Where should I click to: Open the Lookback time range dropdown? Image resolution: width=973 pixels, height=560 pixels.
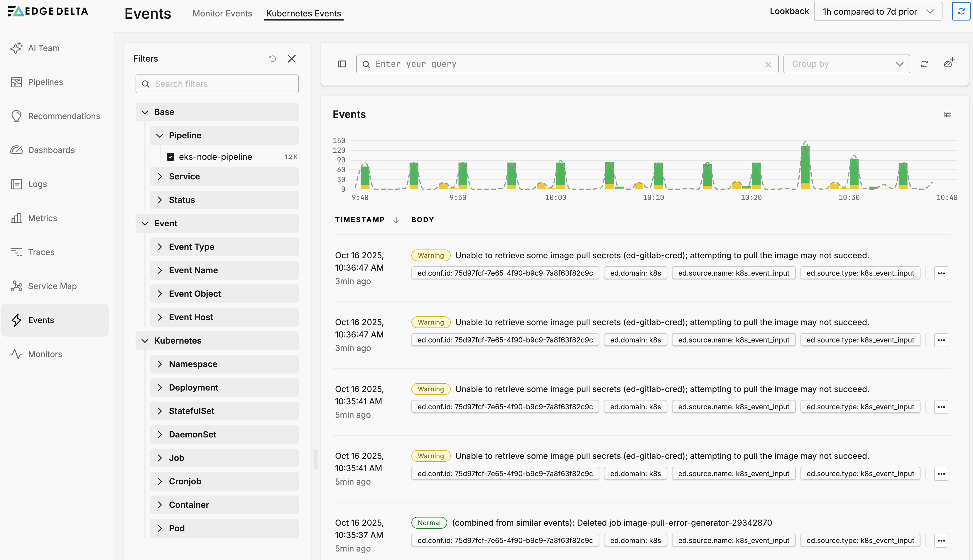[878, 11]
